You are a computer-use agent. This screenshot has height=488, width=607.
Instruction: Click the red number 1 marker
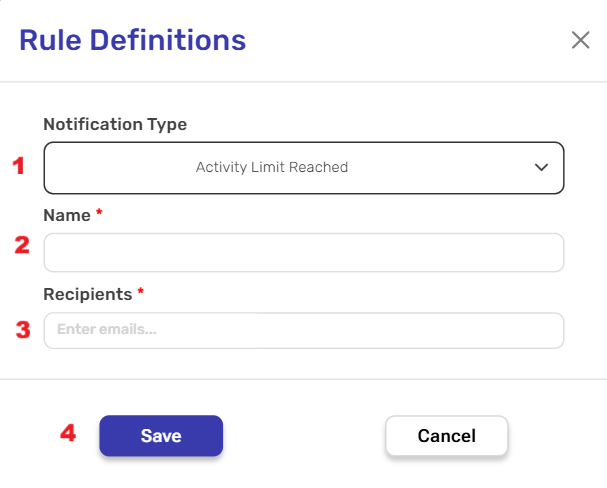(19, 166)
